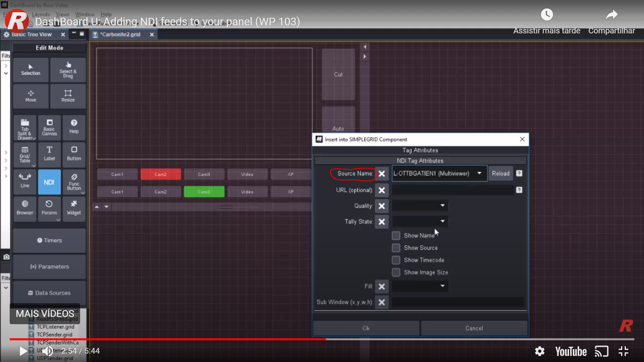Image resolution: width=644 pixels, height=362 pixels.
Task: Insert a Browser component
Action: tap(25, 209)
